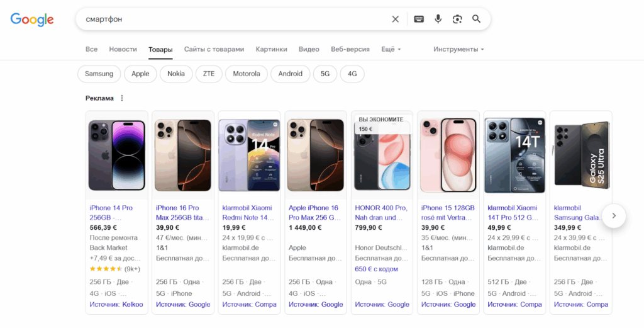Open the pink iPhone 15 product image
644x328 pixels.
click(x=448, y=155)
